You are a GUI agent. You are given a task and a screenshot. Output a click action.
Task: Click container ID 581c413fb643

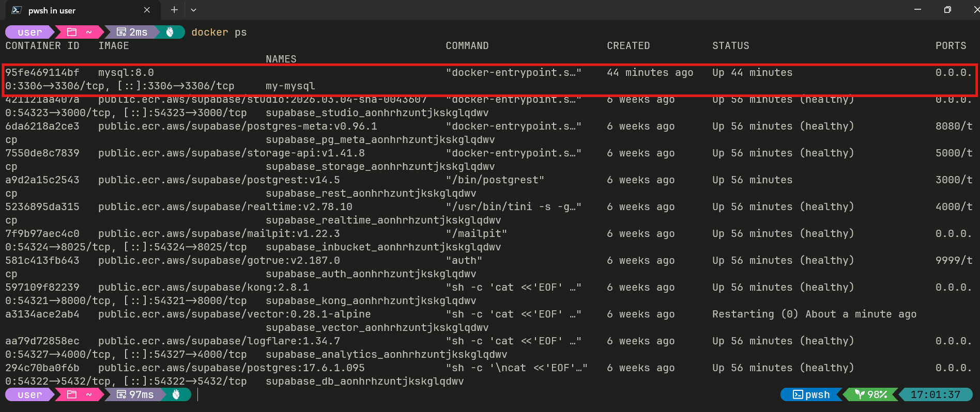tap(42, 260)
